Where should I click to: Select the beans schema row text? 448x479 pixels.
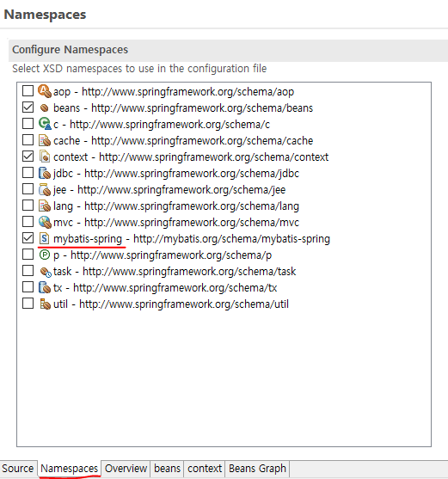(183, 108)
